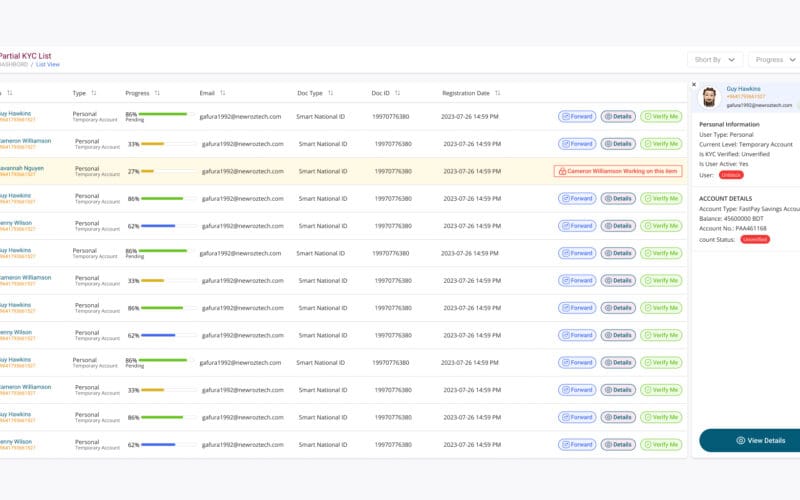Open the Short By dropdown

[x=715, y=60]
